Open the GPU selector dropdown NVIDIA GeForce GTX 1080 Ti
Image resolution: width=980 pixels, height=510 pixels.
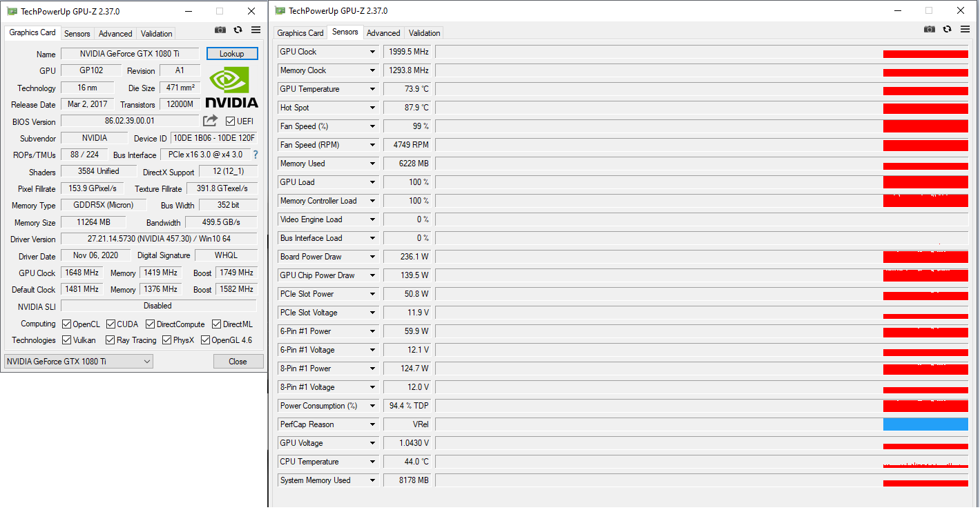click(79, 361)
